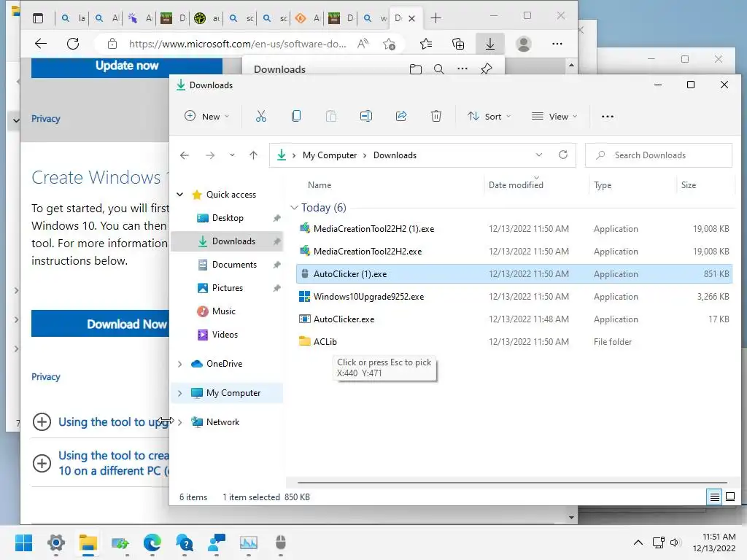Open recent locations dropdown arrow
The height and width of the screenshot is (560, 747).
(232, 155)
